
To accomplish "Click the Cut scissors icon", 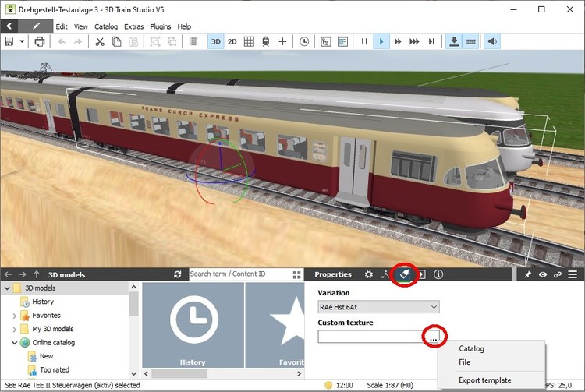I will 100,41.
